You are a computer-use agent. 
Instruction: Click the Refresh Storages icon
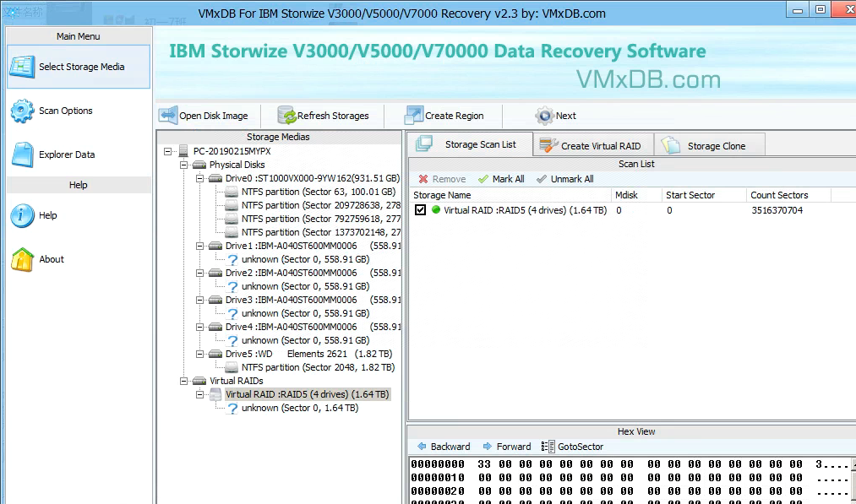tap(286, 116)
